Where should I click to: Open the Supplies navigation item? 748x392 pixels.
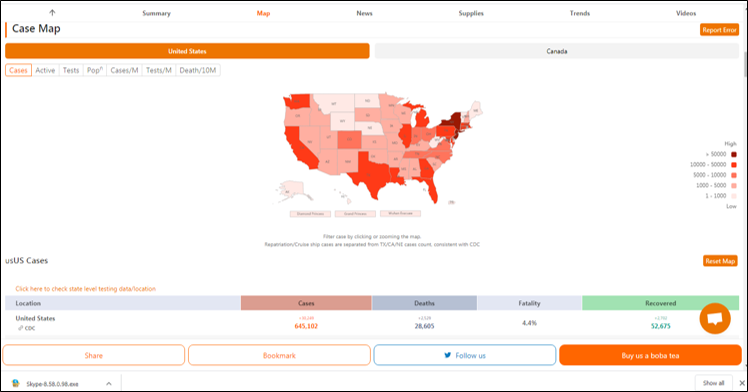coord(471,13)
